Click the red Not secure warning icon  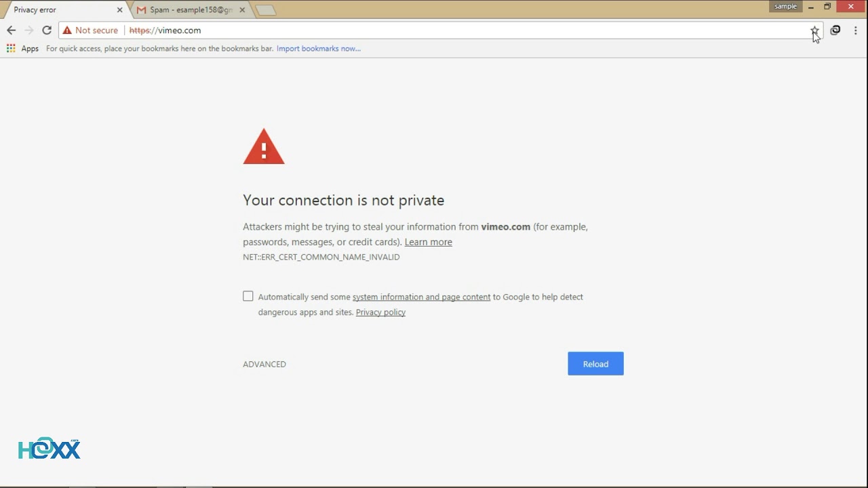click(67, 30)
